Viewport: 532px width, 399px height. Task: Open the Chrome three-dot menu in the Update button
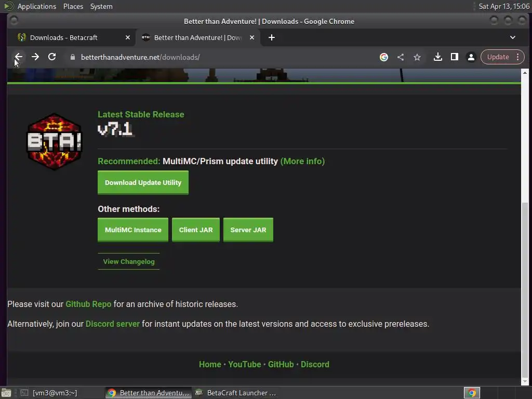518,57
